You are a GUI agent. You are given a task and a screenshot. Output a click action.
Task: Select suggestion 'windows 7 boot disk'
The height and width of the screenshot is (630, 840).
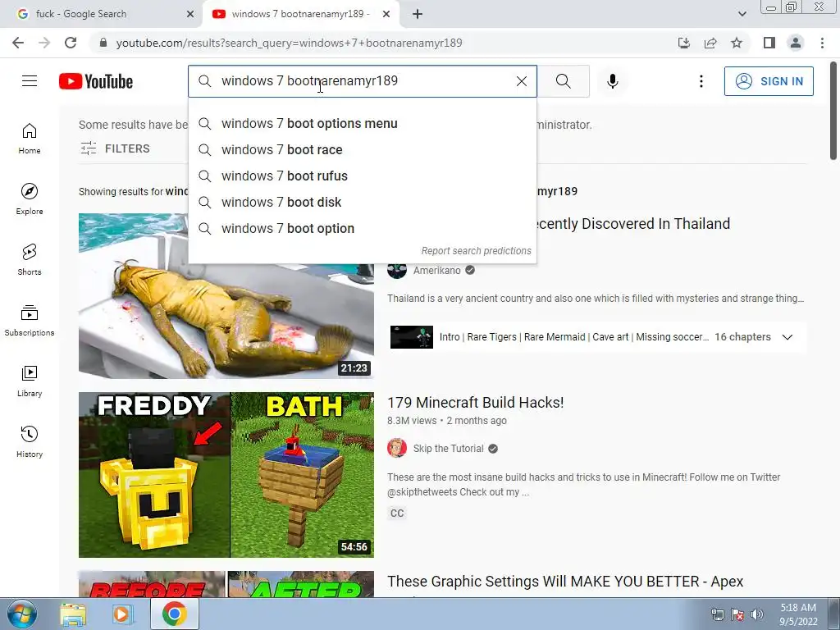(x=362, y=203)
